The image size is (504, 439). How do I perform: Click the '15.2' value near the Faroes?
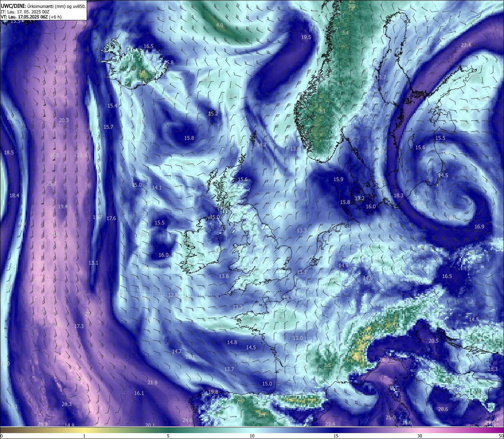click(213, 113)
